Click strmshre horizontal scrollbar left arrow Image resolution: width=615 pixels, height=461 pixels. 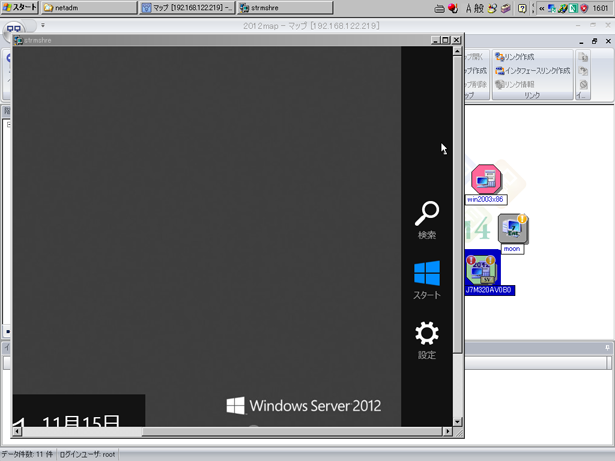pyautogui.click(x=17, y=431)
